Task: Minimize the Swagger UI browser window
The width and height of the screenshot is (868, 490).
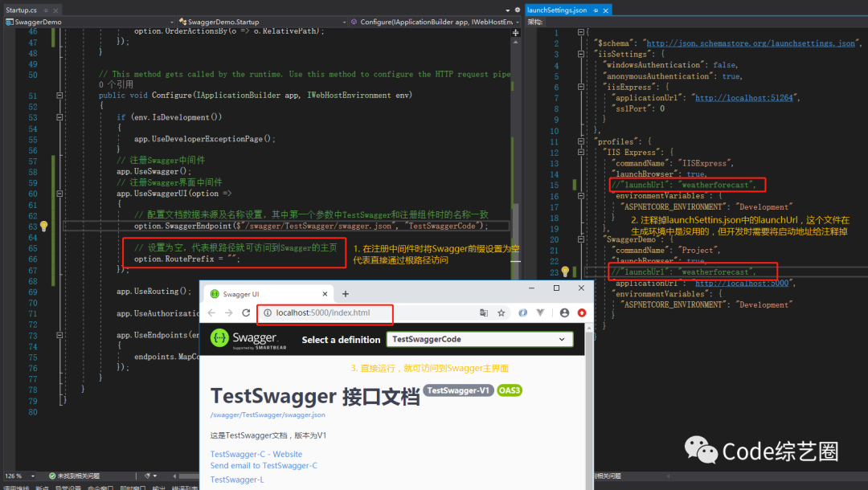Action: pos(531,288)
